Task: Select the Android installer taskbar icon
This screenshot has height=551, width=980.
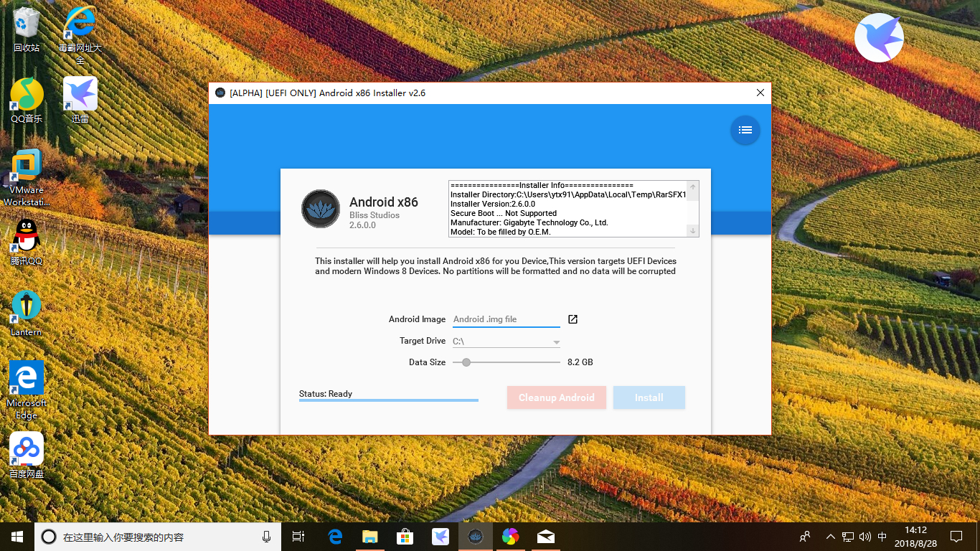Action: click(475, 537)
